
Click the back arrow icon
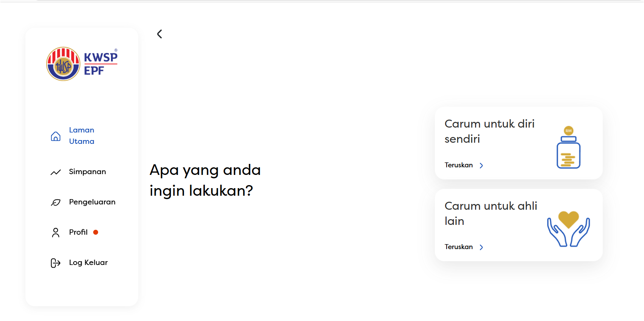[159, 34]
